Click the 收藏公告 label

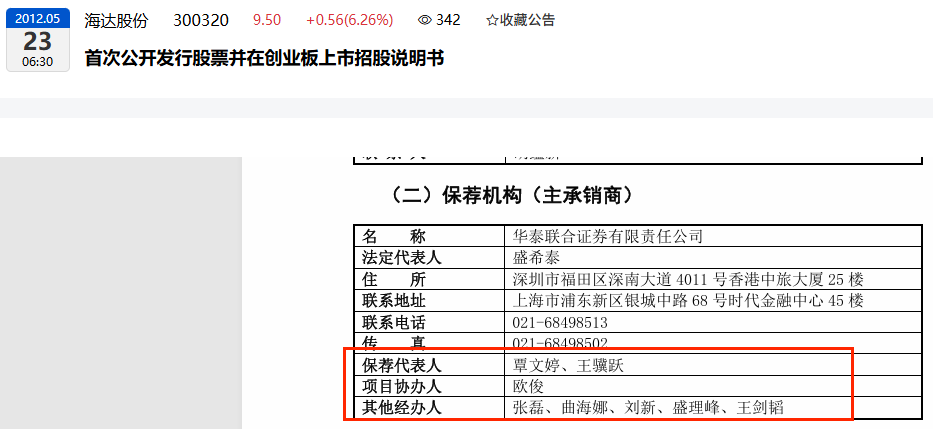[x=527, y=20]
